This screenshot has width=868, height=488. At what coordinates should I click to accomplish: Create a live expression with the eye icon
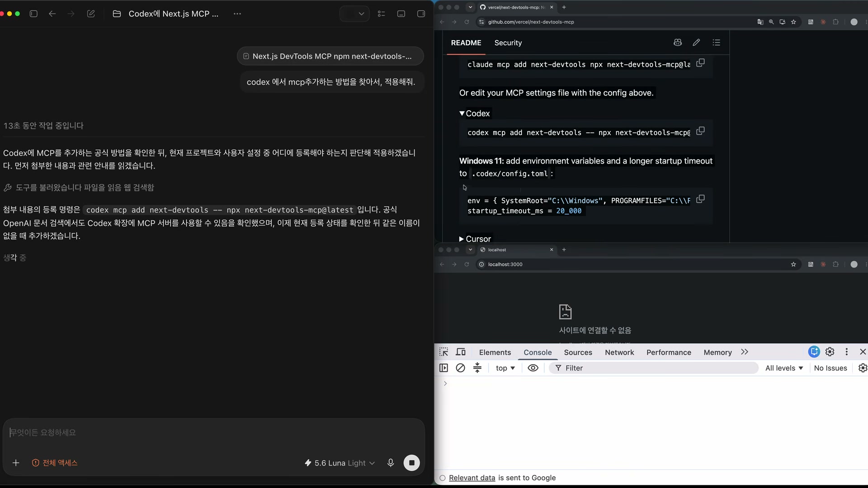pos(533,368)
